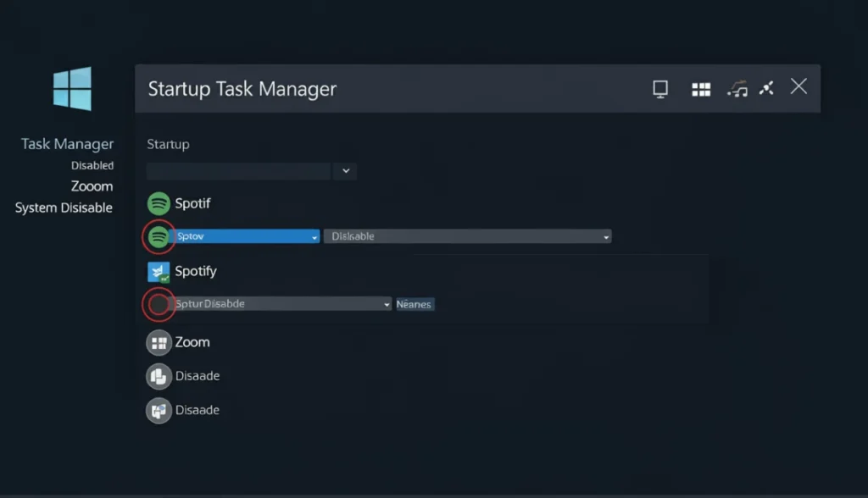Viewport: 868px width, 498px height.
Task: Click the green Spotify icon beside "Spotif"
Action: click(159, 203)
